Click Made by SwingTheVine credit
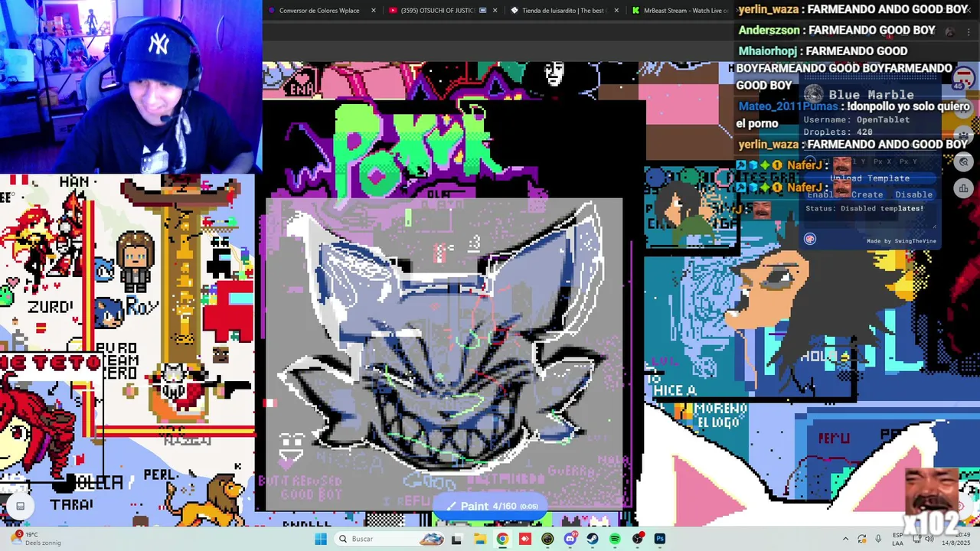 [901, 241]
